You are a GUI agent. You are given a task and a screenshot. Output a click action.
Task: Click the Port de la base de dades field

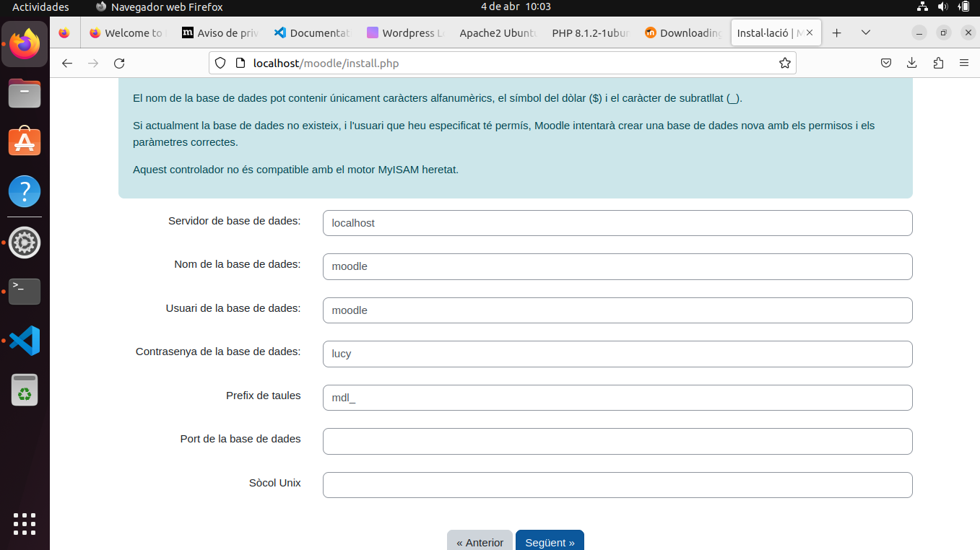click(617, 441)
